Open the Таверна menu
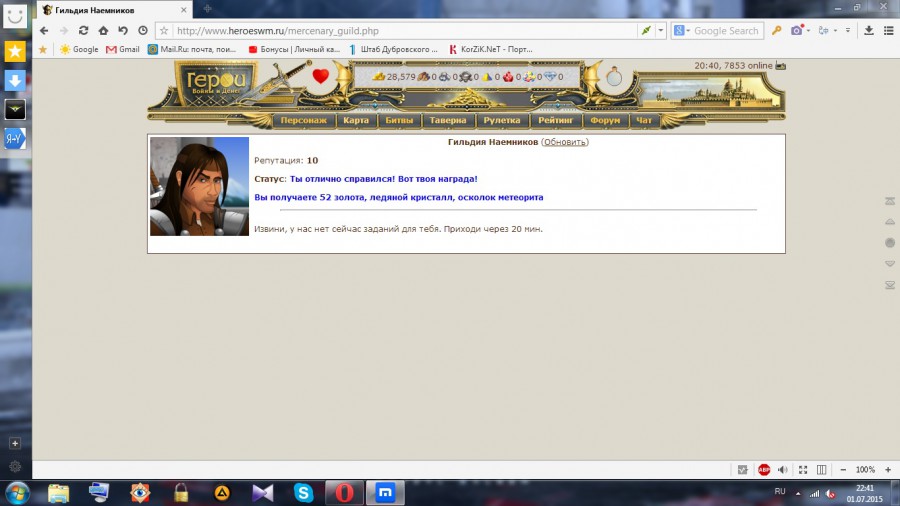This screenshot has height=506, width=900. pos(448,120)
